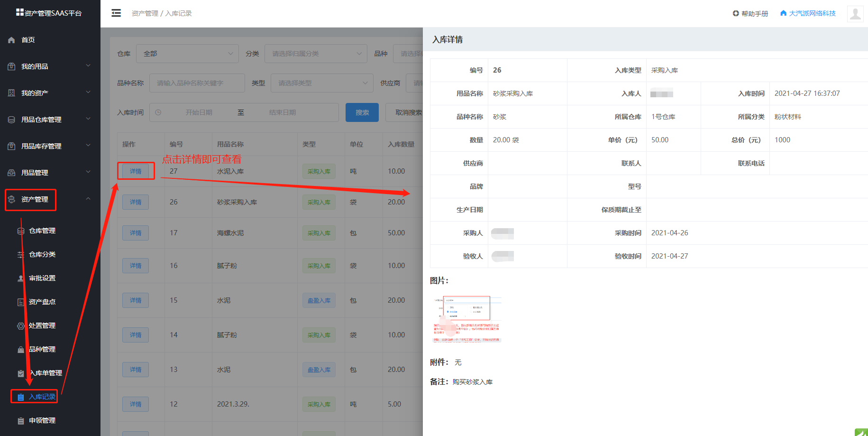The image size is (868, 436).
Task: Click 详情 button for row 12
Action: (136, 404)
